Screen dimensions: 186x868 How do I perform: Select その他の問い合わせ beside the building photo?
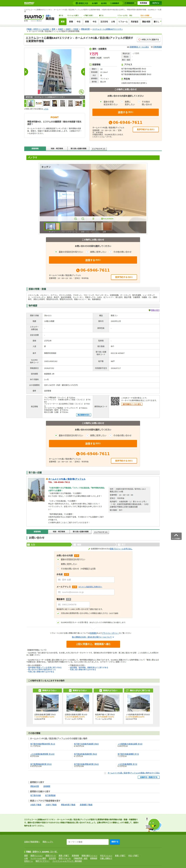coord(139,102)
